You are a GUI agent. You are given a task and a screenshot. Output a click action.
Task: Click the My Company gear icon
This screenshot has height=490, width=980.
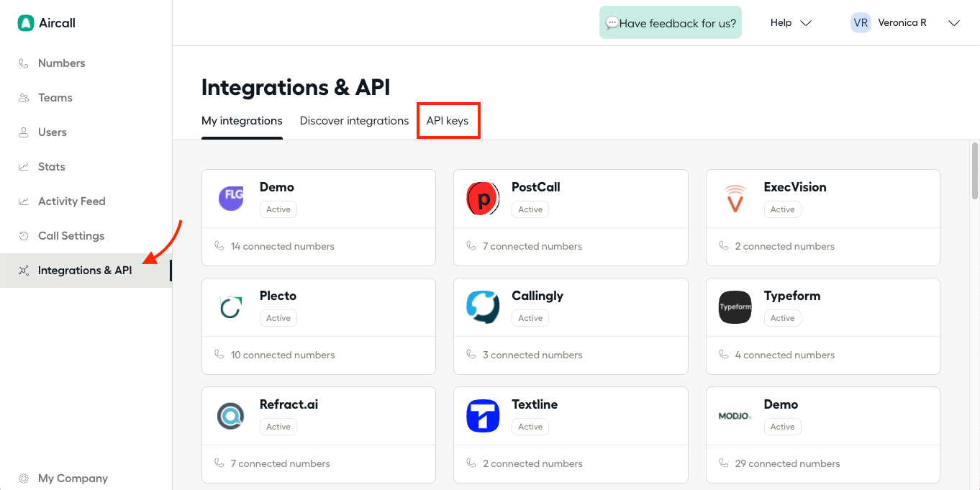24,478
